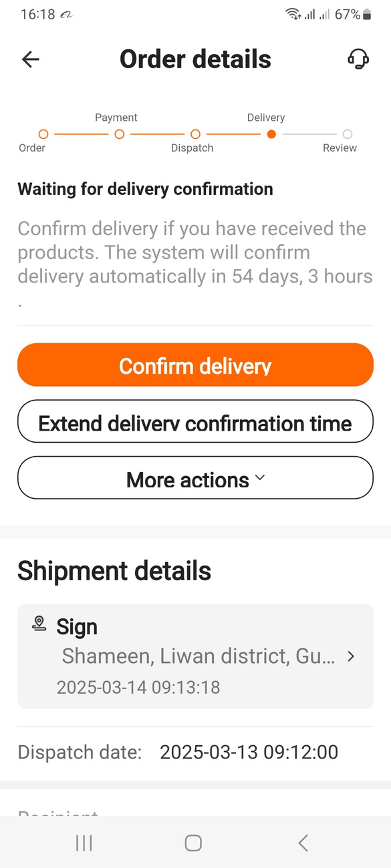Viewport: 391px width, 868px height.
Task: Tap the More actions down arrow
Action: pyautogui.click(x=260, y=478)
